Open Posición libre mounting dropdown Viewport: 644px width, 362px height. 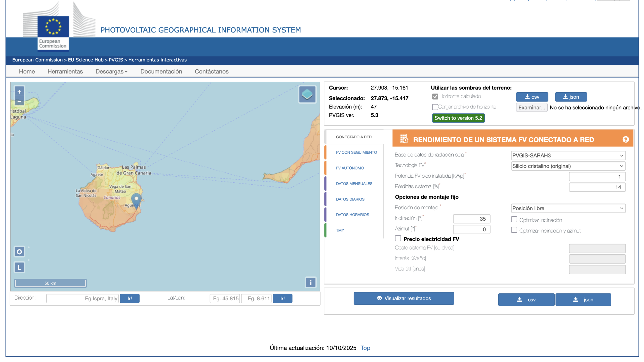click(x=568, y=208)
